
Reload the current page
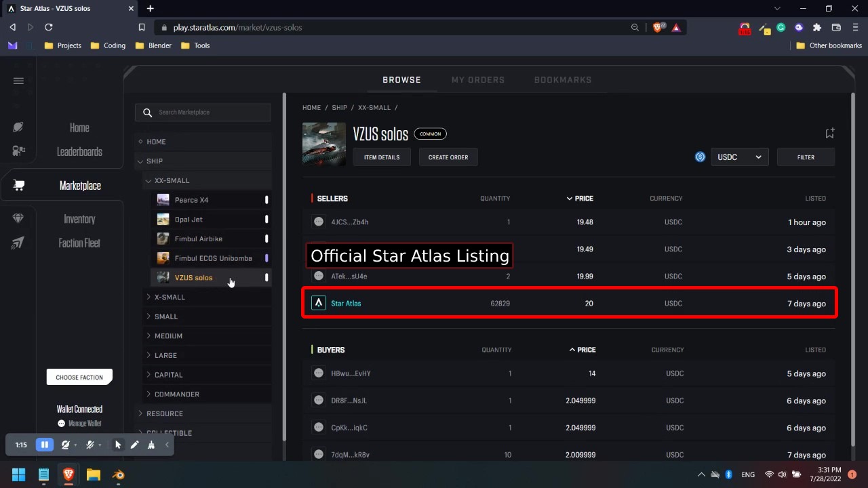(x=49, y=27)
